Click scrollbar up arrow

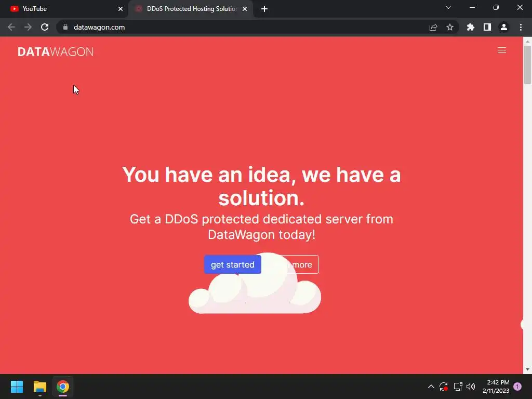[527, 41]
